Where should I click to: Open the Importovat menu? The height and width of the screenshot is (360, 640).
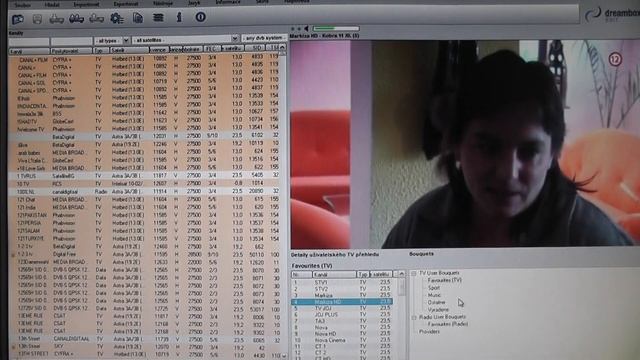(86, 4)
